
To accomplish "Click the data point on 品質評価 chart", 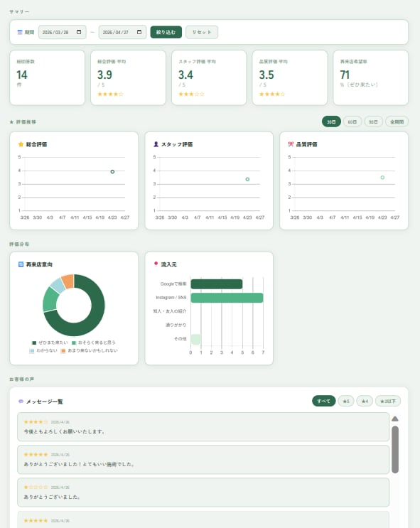I will click(382, 177).
